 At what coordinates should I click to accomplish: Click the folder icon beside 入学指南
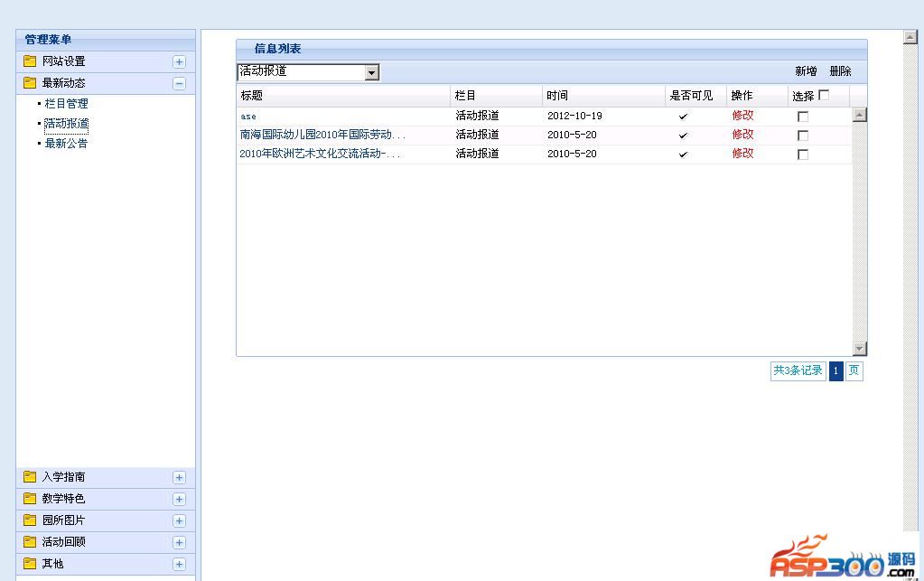point(30,477)
